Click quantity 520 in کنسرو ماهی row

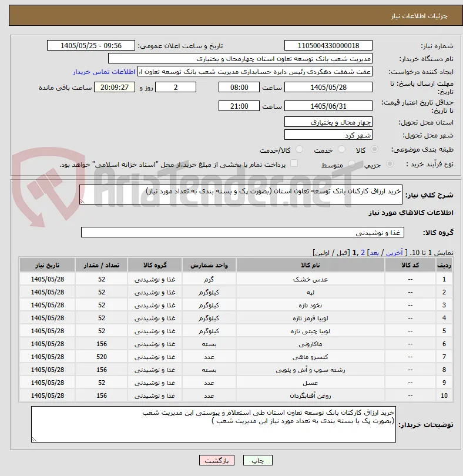(x=102, y=357)
